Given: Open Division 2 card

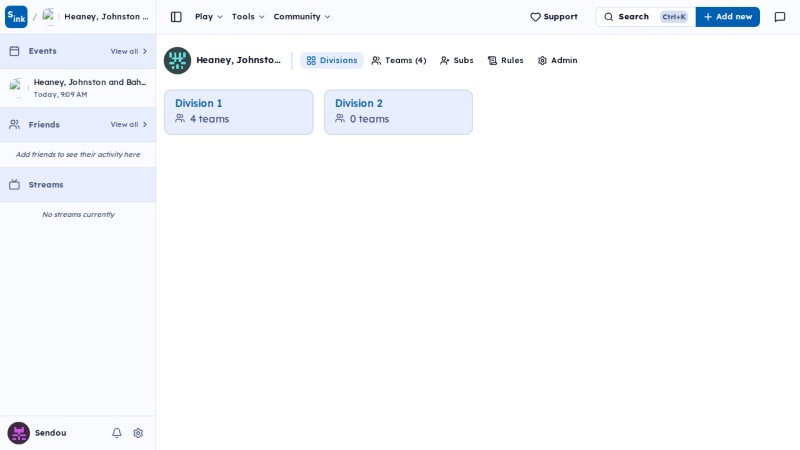Looking at the screenshot, I should point(398,112).
